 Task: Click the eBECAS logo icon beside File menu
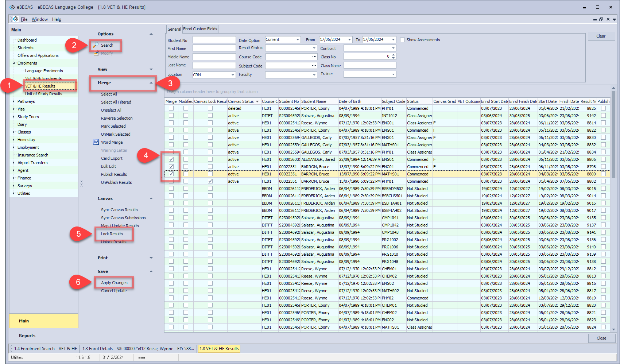(x=16, y=19)
